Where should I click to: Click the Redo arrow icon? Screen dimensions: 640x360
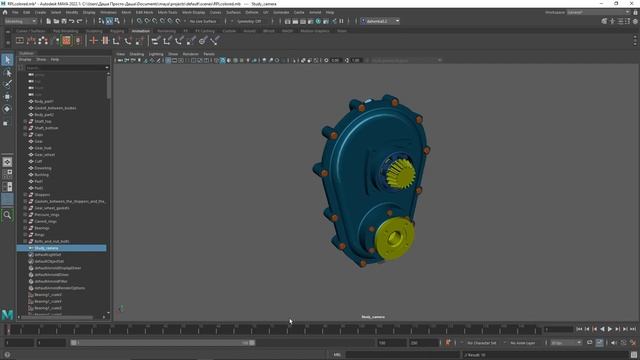point(80,21)
